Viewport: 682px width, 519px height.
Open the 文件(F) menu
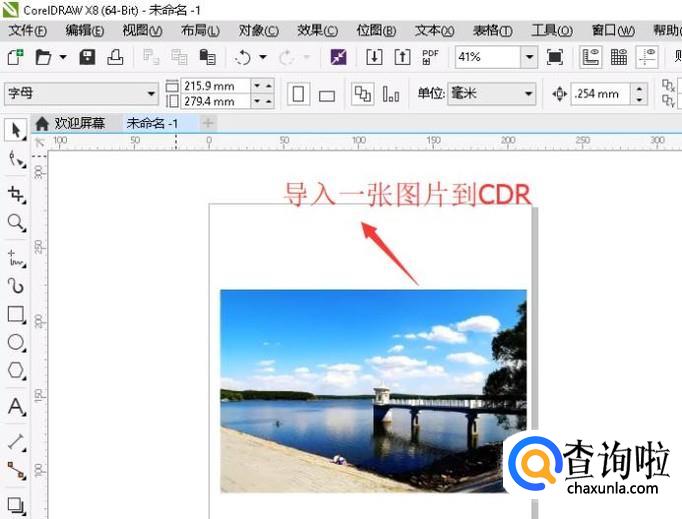coord(27,30)
